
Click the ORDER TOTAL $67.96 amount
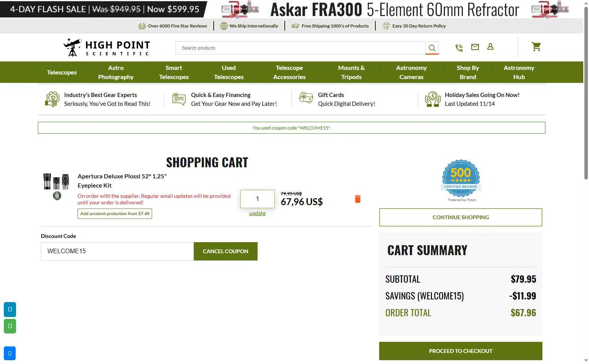pos(523,313)
